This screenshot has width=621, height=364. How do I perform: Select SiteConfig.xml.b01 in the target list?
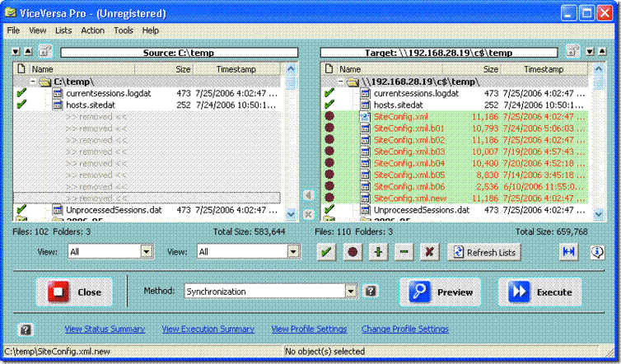coord(409,128)
